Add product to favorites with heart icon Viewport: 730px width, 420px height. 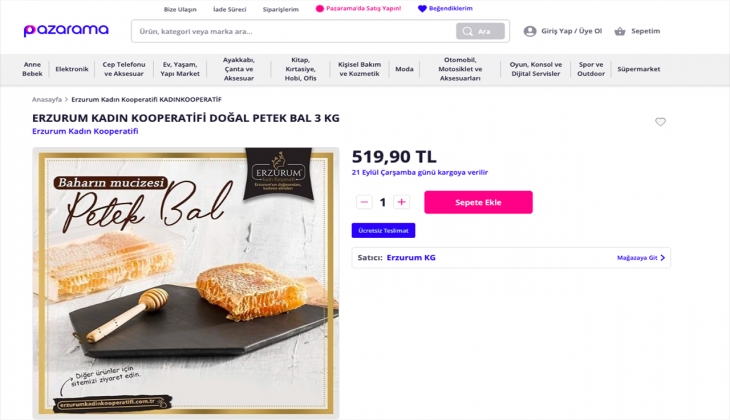660,122
